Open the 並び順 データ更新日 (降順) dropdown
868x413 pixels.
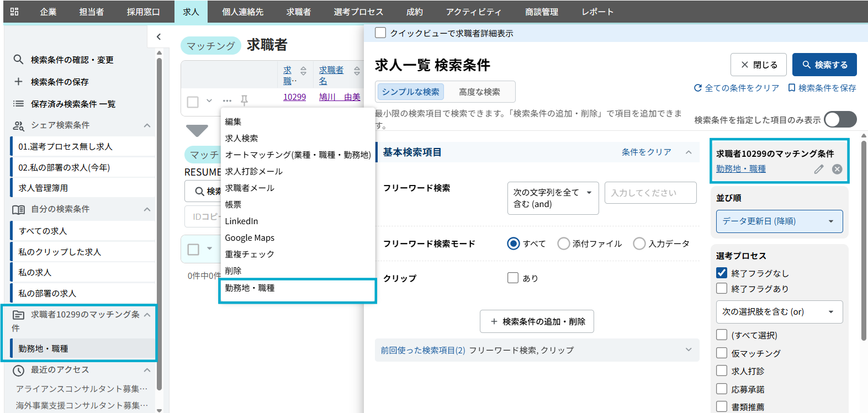point(779,221)
